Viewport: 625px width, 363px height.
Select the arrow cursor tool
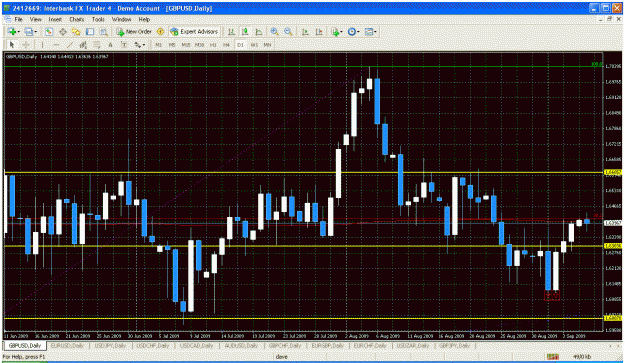[12, 45]
